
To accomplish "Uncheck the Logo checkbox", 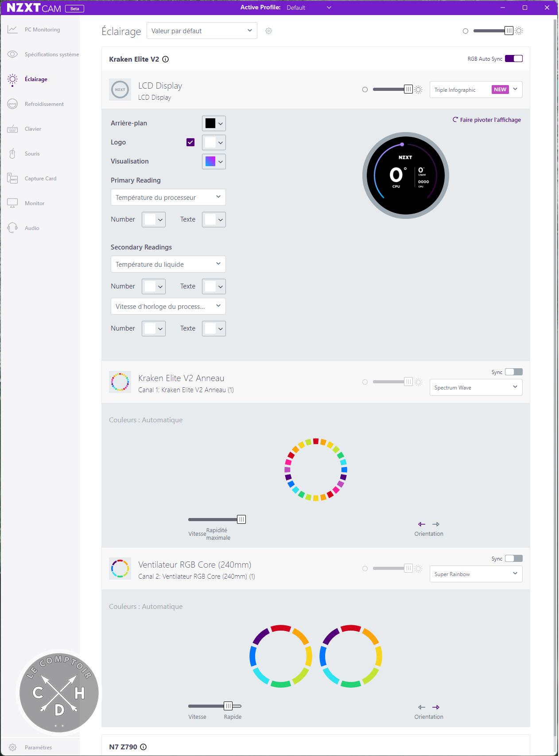I will point(190,142).
